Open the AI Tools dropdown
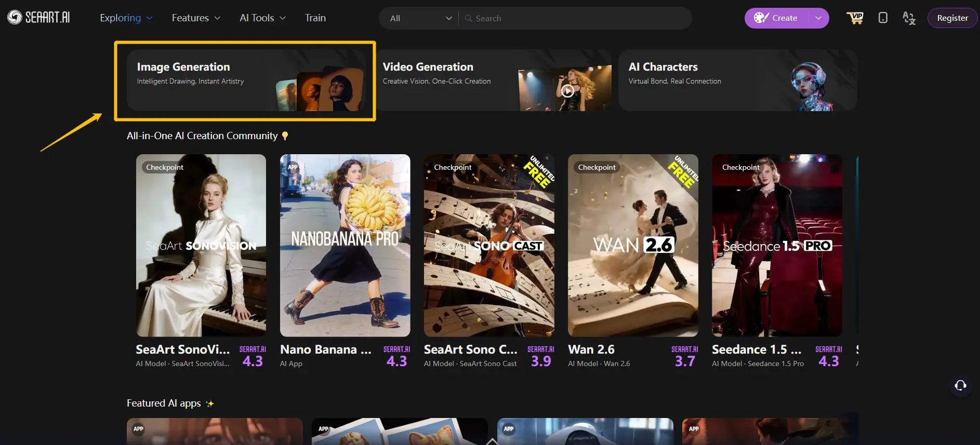This screenshot has height=445, width=980. tap(262, 18)
